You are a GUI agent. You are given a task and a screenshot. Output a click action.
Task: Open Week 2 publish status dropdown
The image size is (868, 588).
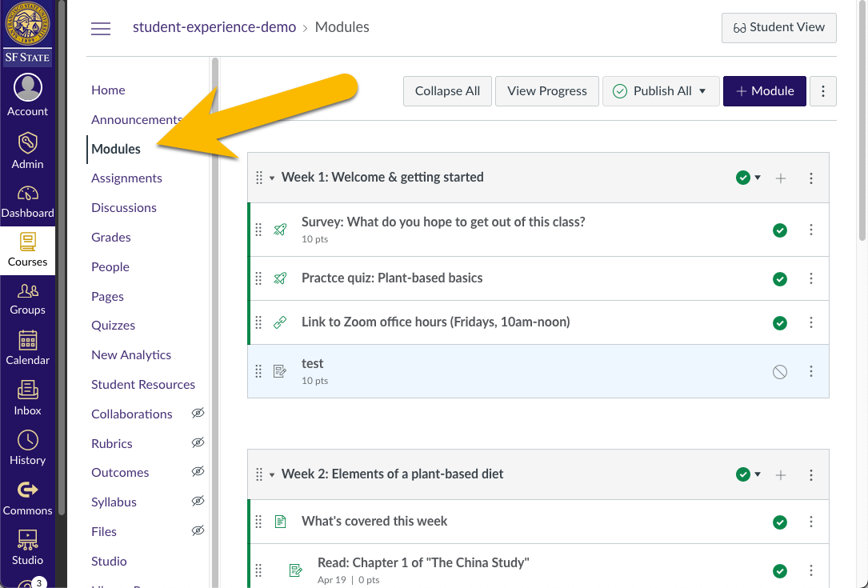coord(749,474)
